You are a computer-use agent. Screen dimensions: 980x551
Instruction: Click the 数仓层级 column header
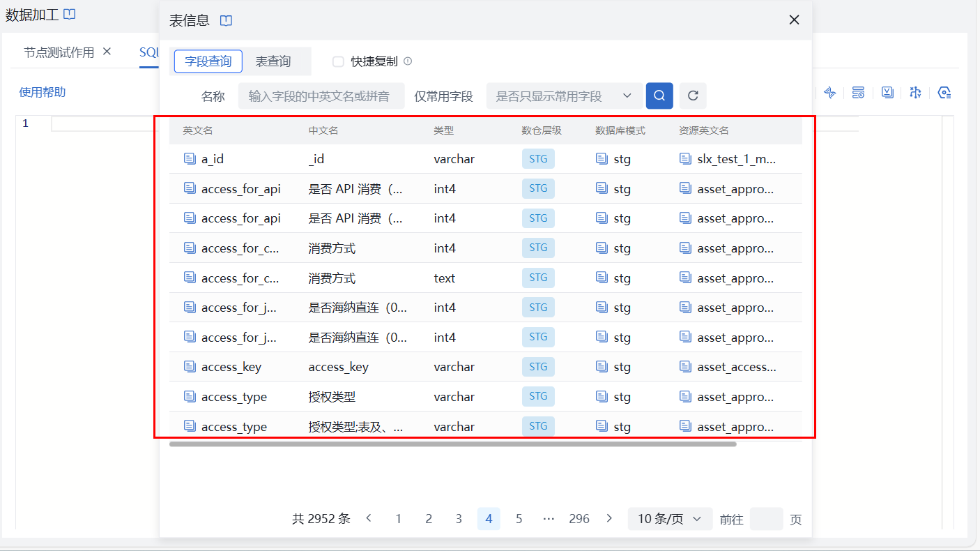pos(542,130)
